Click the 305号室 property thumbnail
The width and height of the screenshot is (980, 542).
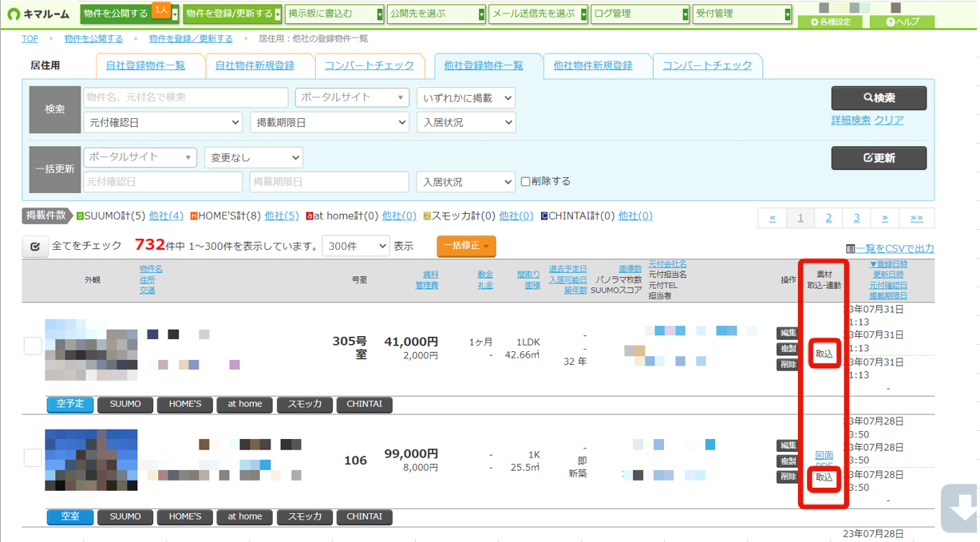click(91, 350)
